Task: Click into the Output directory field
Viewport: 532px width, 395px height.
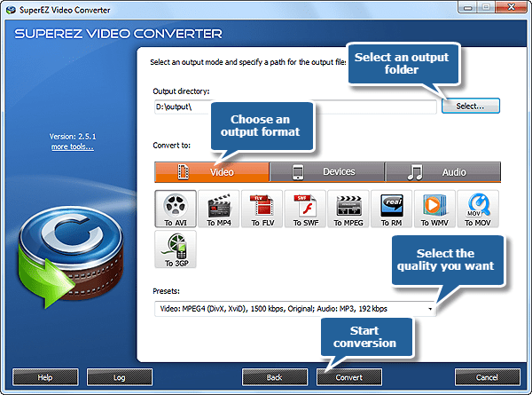Action: (x=295, y=107)
